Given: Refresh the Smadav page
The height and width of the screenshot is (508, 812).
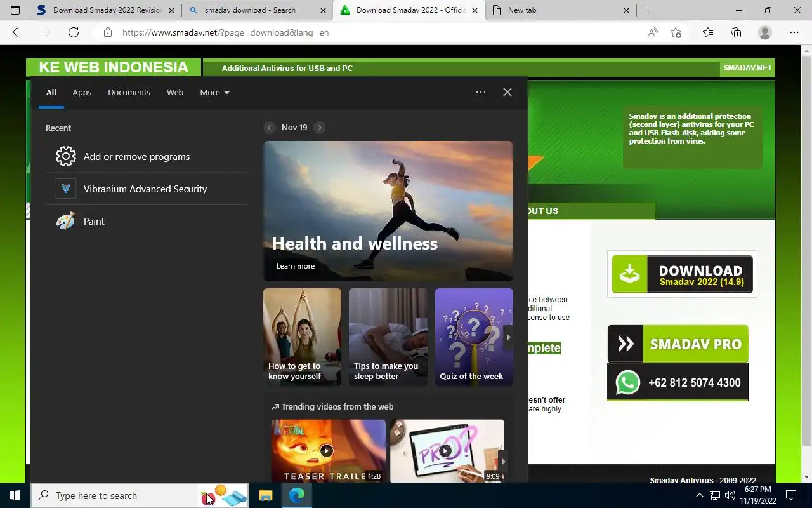Looking at the screenshot, I should [74, 32].
